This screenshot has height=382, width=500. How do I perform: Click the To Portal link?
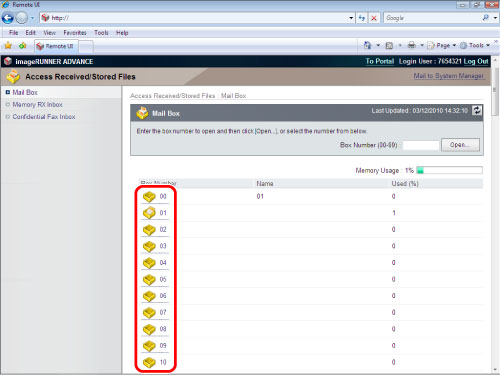380,61
